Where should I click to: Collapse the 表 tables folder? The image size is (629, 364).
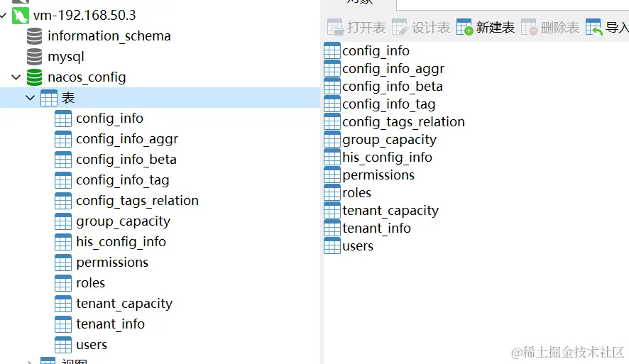click(x=30, y=97)
